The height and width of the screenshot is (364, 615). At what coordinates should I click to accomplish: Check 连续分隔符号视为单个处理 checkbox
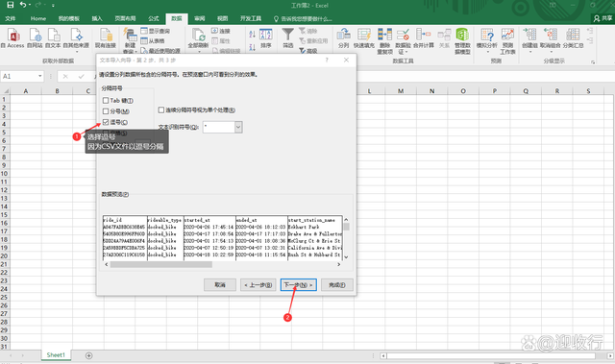pos(160,110)
